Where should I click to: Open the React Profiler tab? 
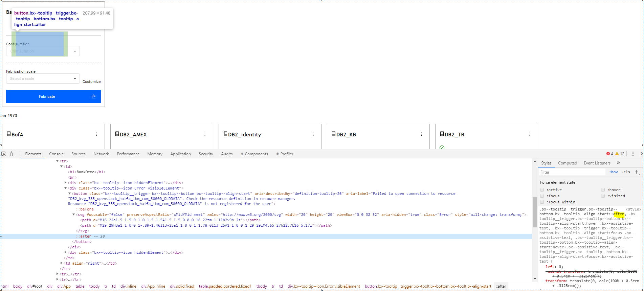point(285,154)
